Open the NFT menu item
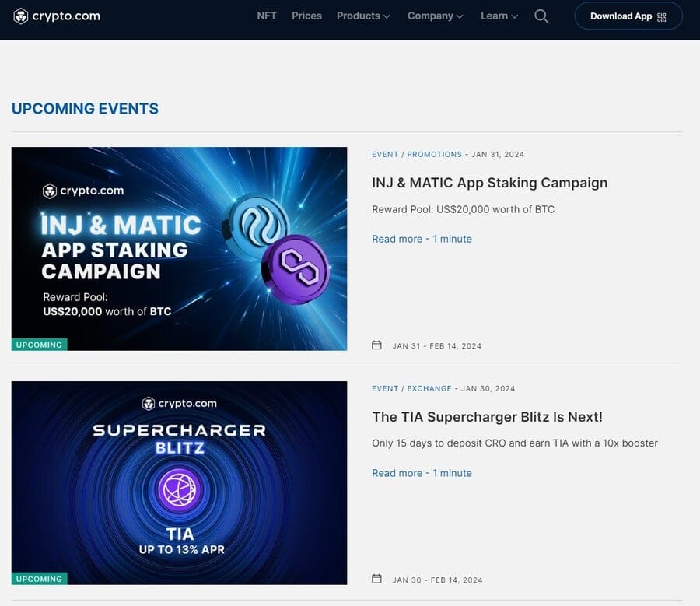Image resolution: width=700 pixels, height=606 pixels. [267, 16]
